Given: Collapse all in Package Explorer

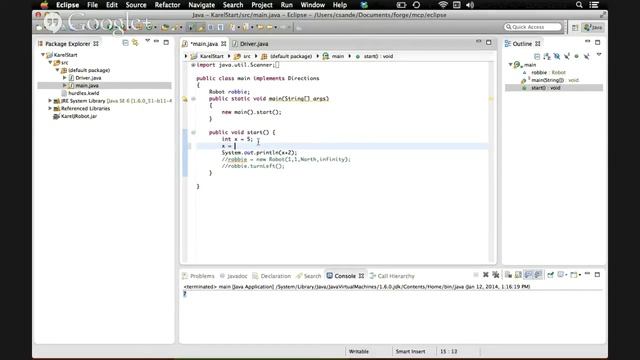Looking at the screenshot, I should 125,43.
